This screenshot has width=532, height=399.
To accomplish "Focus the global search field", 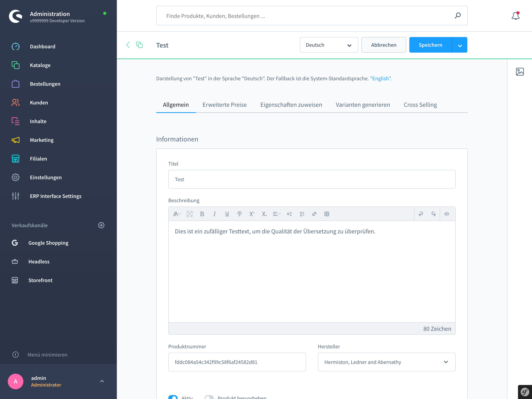I will (x=312, y=16).
